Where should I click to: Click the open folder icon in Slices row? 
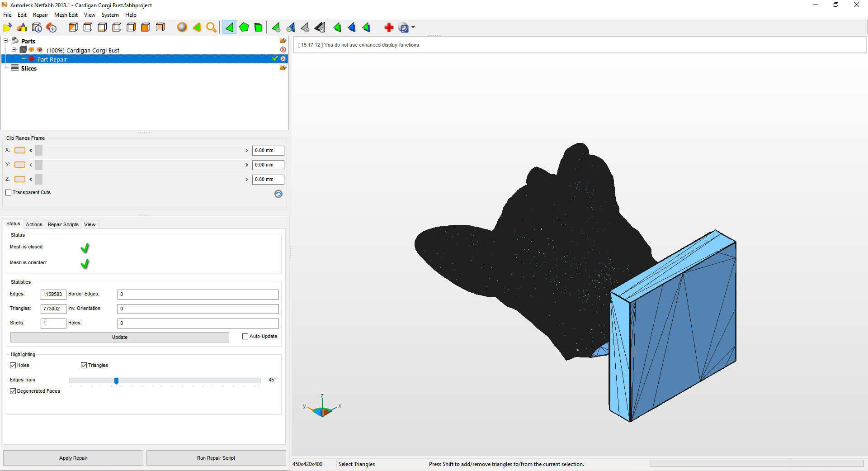pyautogui.click(x=283, y=68)
